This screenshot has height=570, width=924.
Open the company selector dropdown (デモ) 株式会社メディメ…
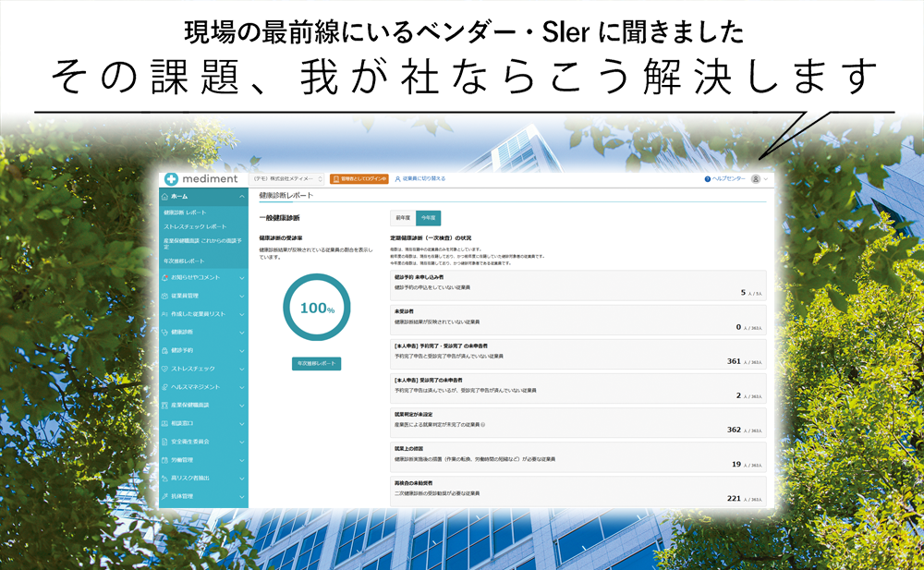(x=287, y=178)
